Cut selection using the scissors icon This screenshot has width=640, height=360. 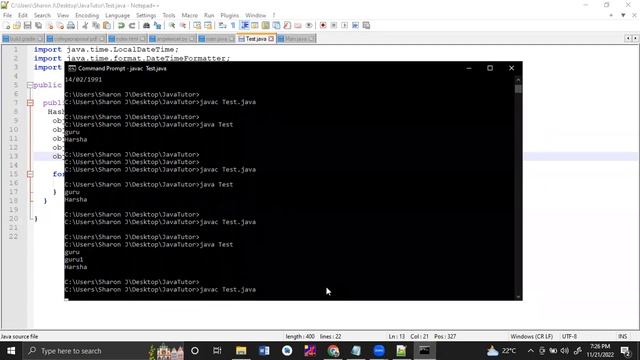85,25
